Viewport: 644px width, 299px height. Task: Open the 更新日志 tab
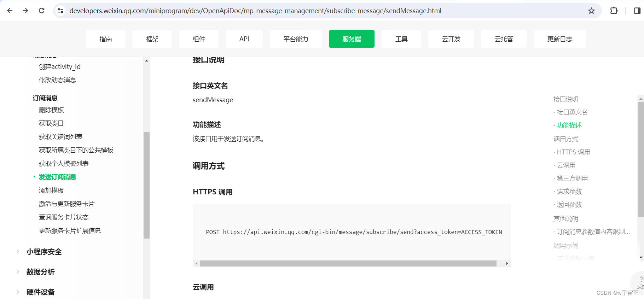(559, 39)
